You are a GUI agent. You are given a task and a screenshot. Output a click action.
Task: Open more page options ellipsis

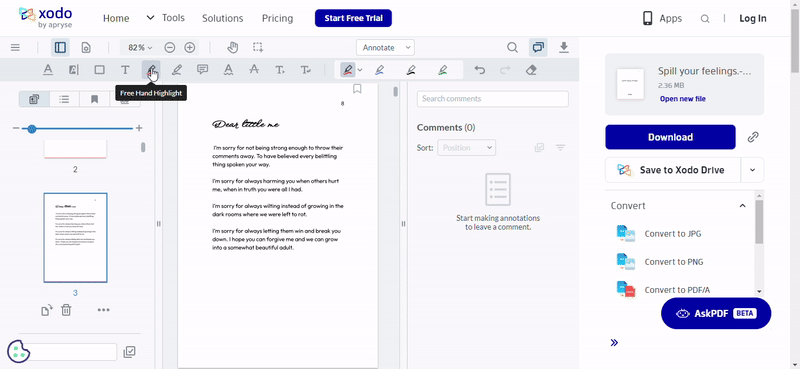[104, 310]
